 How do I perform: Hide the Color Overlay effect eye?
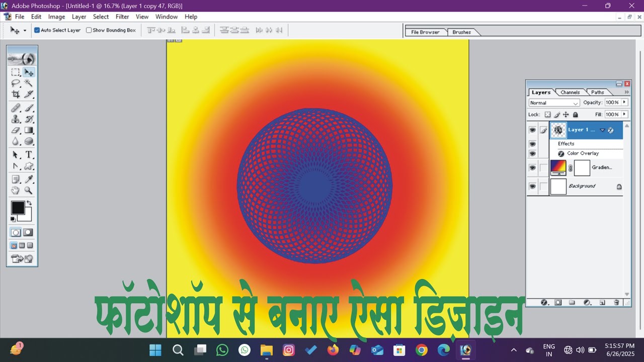click(532, 154)
